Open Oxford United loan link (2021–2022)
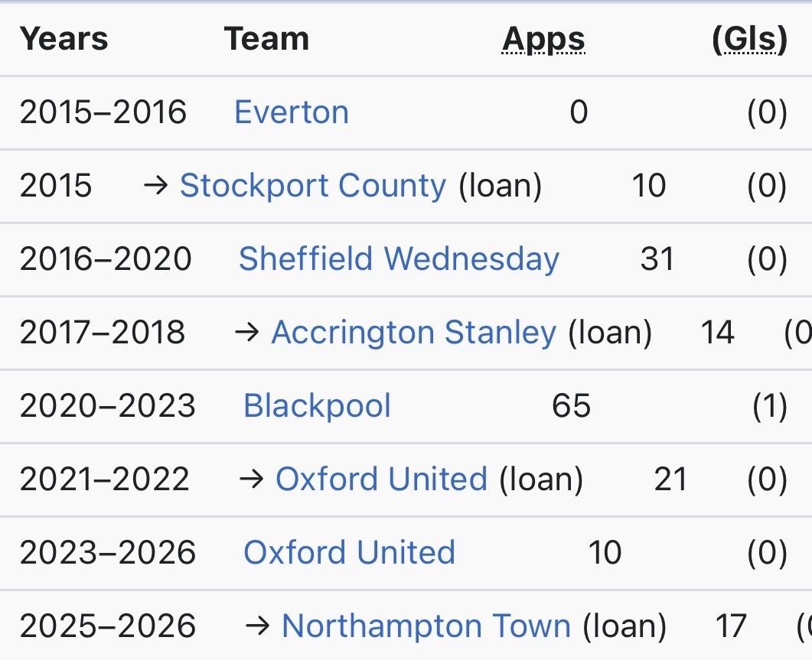The height and width of the screenshot is (660, 812). point(382,479)
